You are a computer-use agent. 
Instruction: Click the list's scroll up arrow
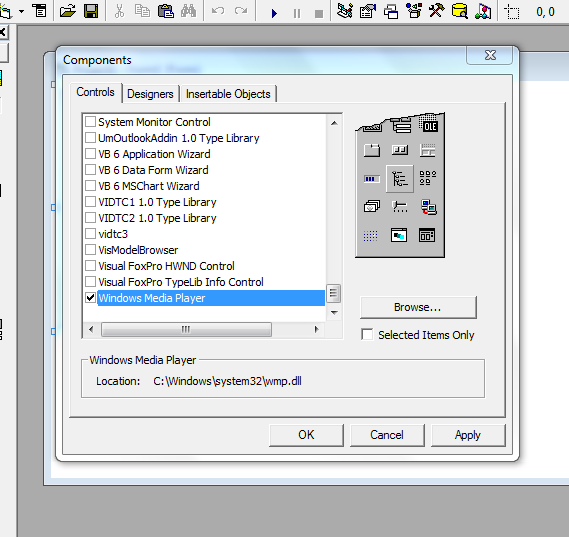coord(334,123)
